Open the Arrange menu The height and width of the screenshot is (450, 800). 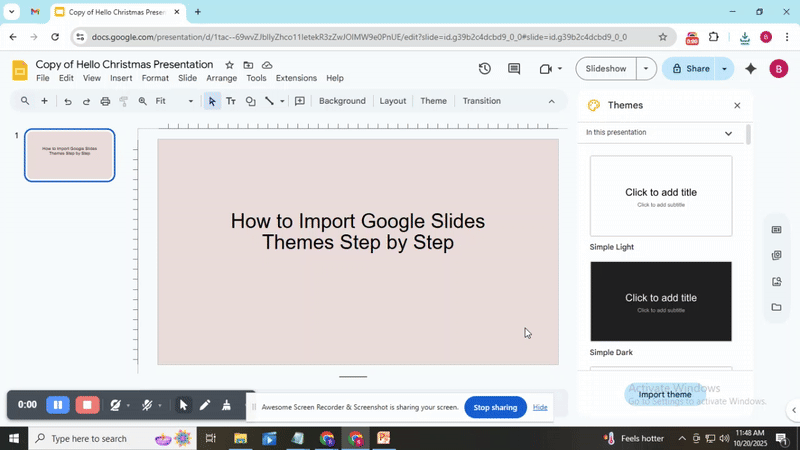[221, 78]
